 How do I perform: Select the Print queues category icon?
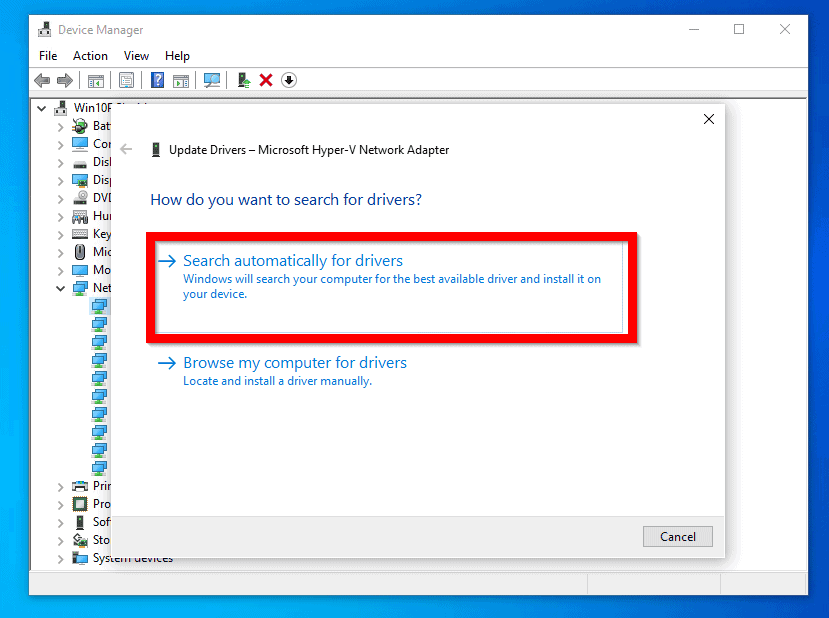(x=80, y=486)
